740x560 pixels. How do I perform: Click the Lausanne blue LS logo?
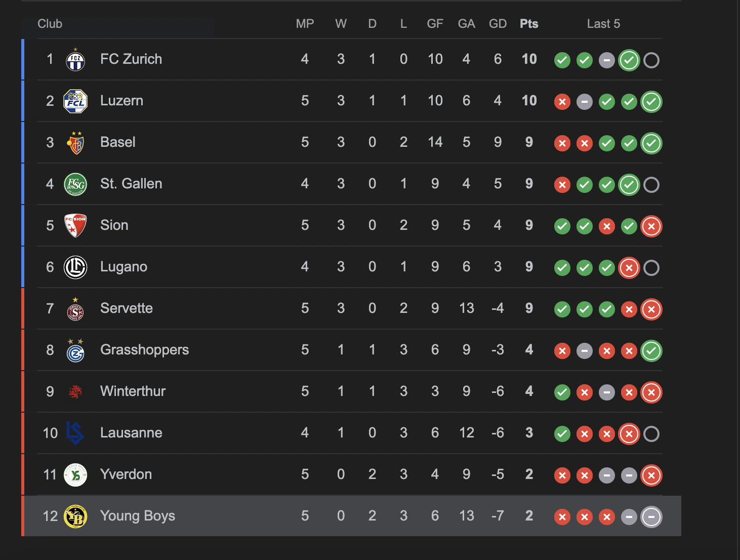[75, 433]
